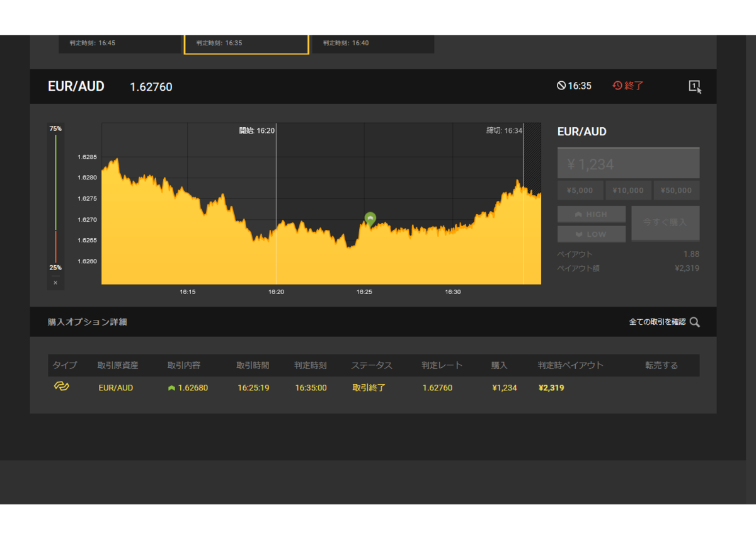756x539 pixels.
Task: Select the HIGH option button
Action: coord(592,214)
